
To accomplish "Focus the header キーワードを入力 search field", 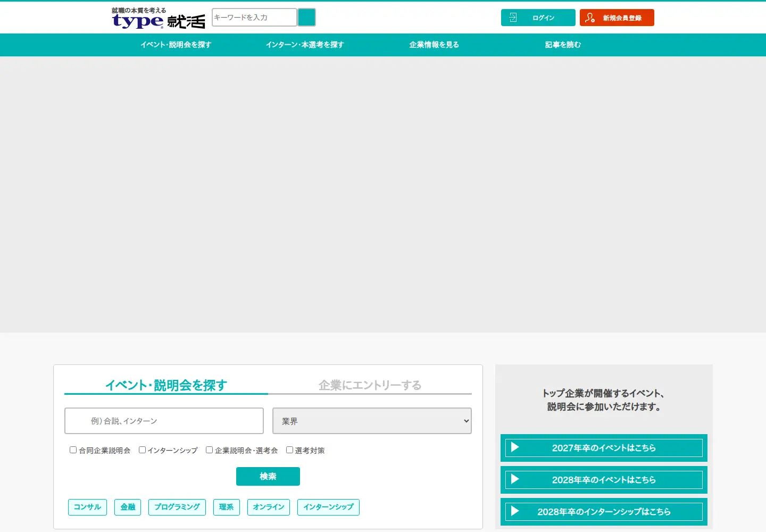I will click(254, 18).
